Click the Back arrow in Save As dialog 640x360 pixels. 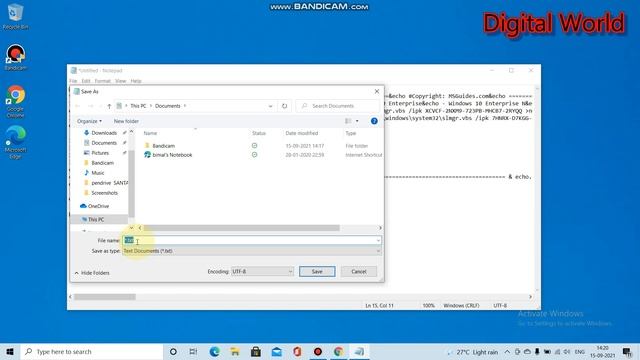pos(78,106)
